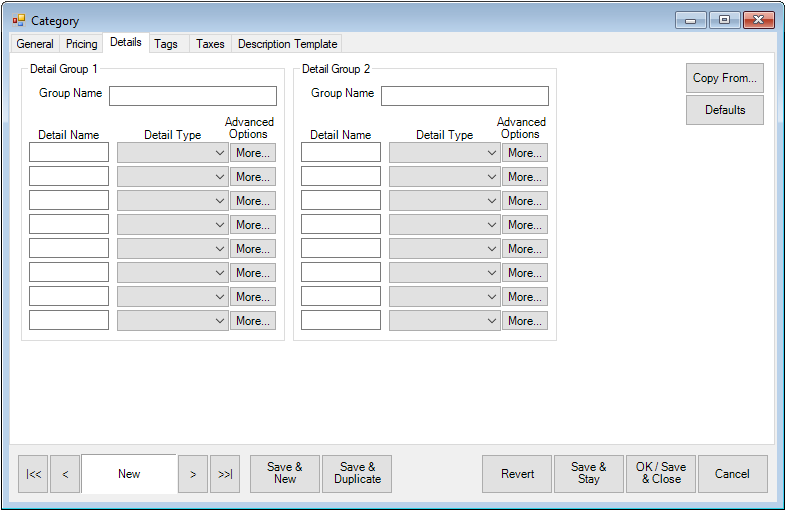Open the Pricing tab
The width and height of the screenshot is (786, 510).
click(81, 44)
